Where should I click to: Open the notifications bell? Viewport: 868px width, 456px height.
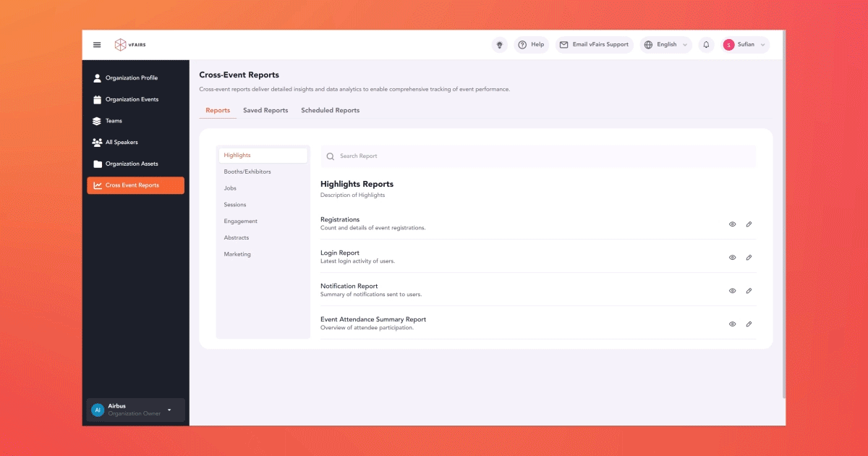coord(706,45)
